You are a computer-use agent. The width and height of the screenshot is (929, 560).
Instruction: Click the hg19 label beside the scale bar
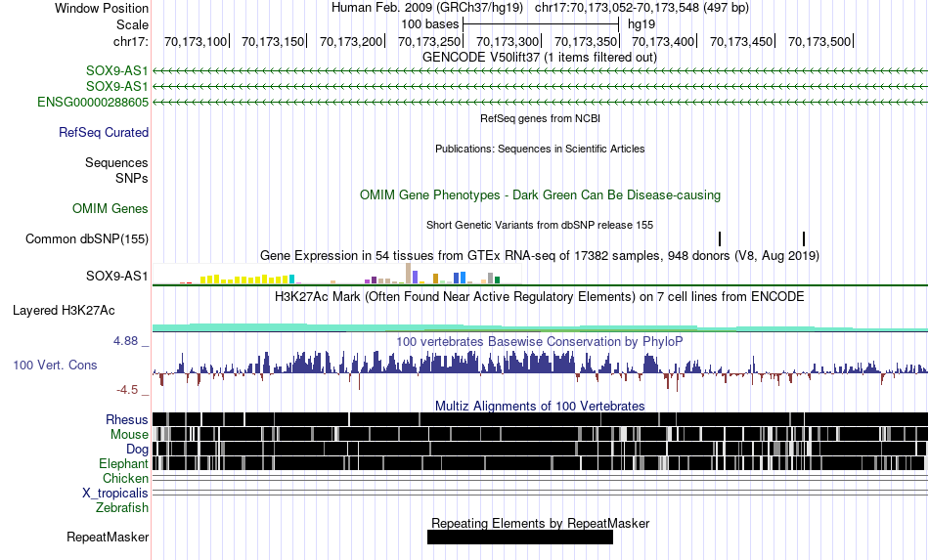click(x=641, y=24)
